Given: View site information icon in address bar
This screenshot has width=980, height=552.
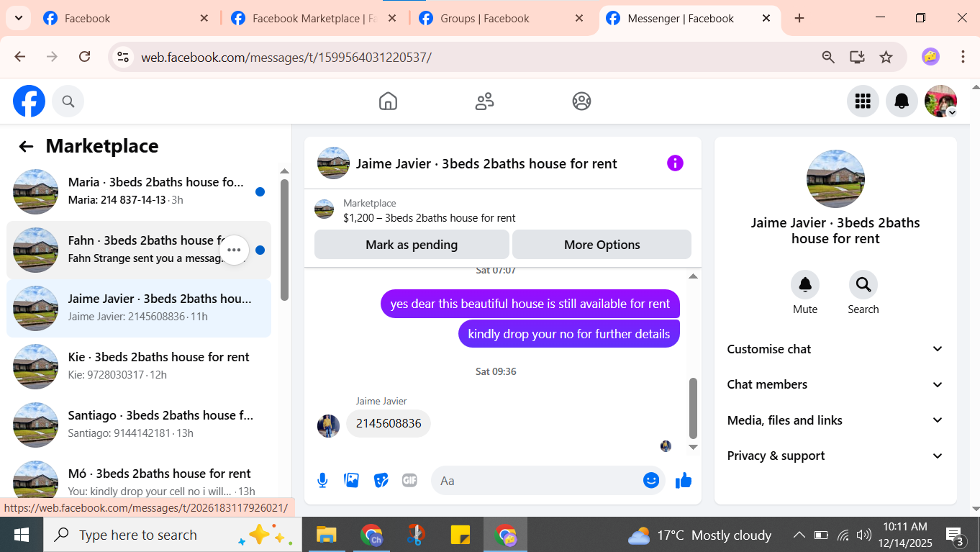Looking at the screenshot, I should coord(123,57).
